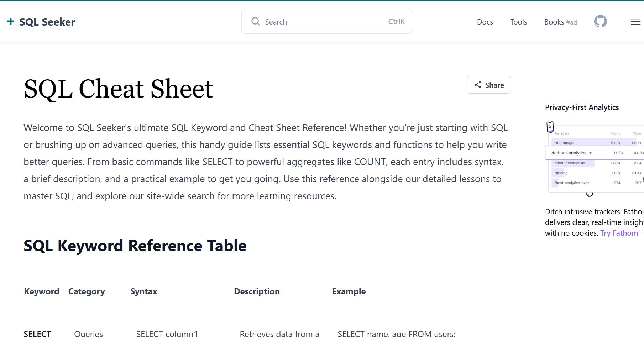Open the Docs menu item
Screen dimensions: 644x337
[x=485, y=22]
